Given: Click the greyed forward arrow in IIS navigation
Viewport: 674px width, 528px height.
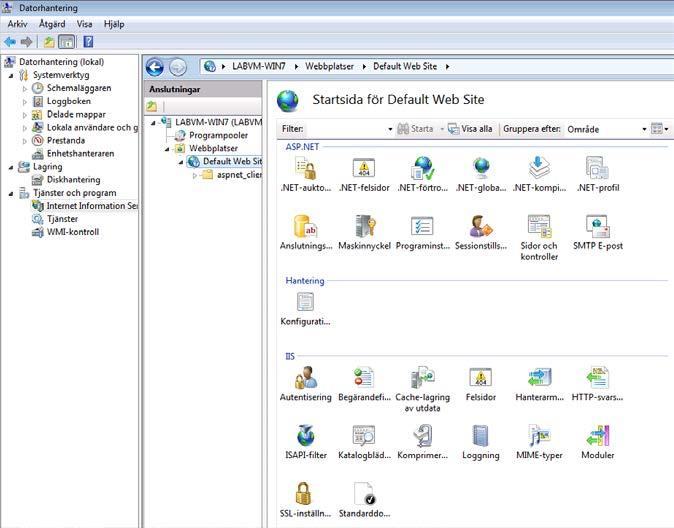Looking at the screenshot, I should (178, 67).
